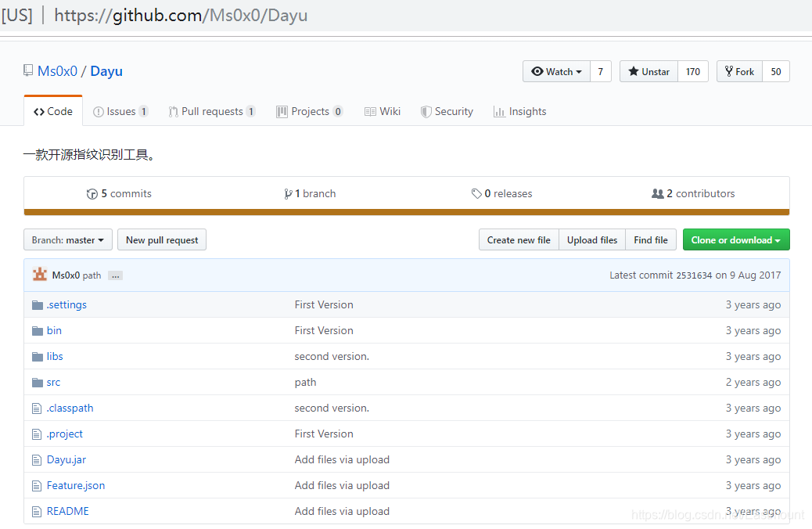812x529 pixels.
Task: Open the bin folder
Action: [x=54, y=330]
